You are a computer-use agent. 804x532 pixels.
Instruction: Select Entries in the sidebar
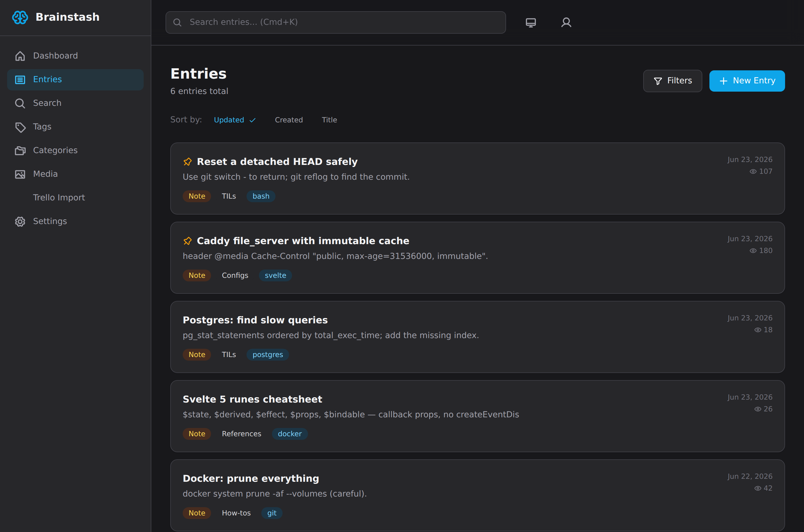[75, 80]
